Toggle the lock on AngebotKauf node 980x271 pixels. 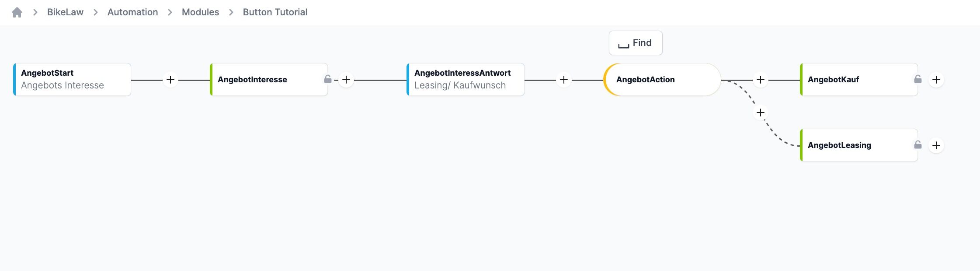(x=918, y=79)
